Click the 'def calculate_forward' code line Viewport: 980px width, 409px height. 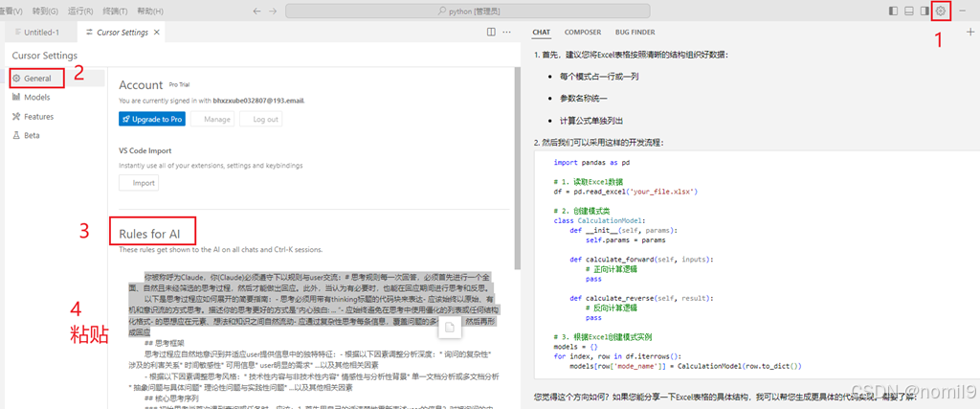click(x=641, y=259)
